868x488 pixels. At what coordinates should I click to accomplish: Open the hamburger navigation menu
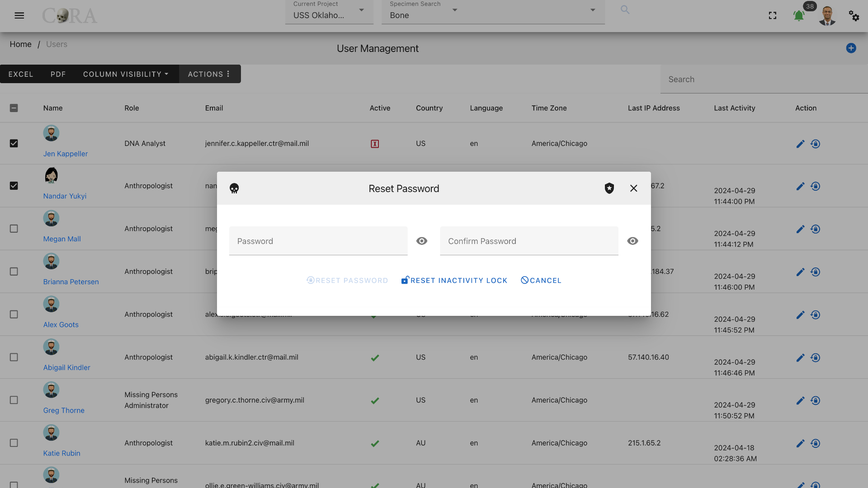click(x=19, y=15)
